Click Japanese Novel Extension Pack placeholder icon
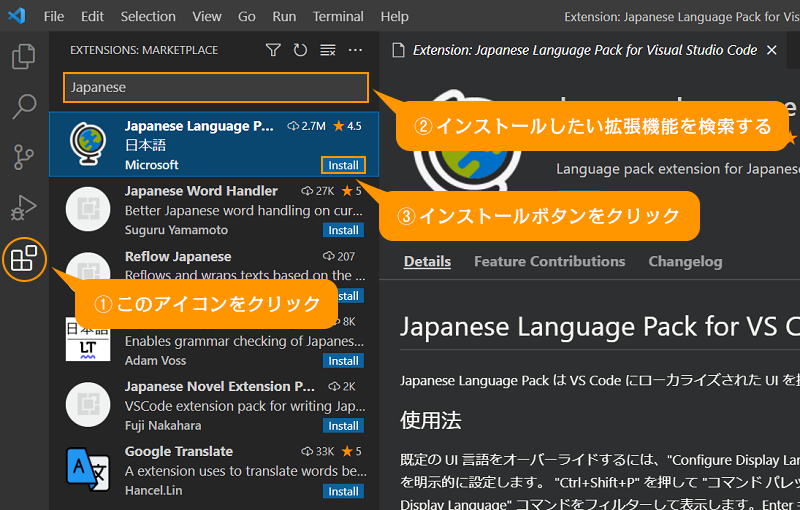 click(x=88, y=404)
